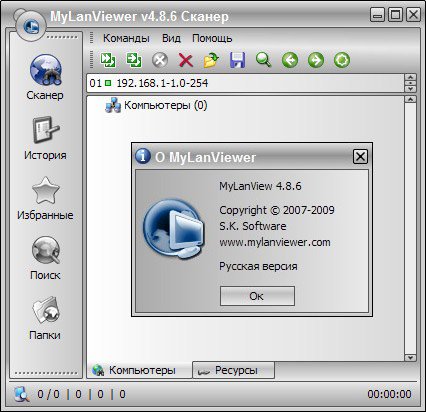
Task: Open the Папки sidebar section
Action: coord(45,318)
